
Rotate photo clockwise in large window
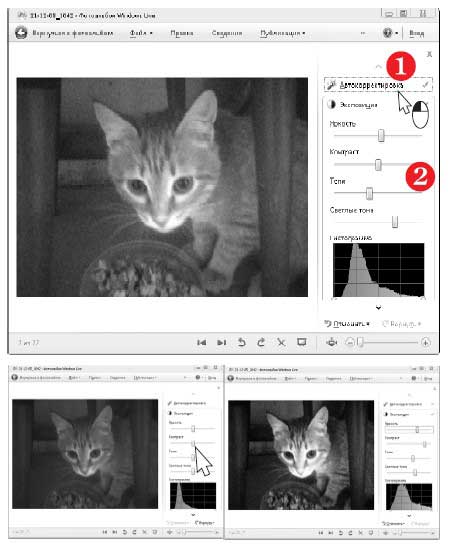[261, 342]
